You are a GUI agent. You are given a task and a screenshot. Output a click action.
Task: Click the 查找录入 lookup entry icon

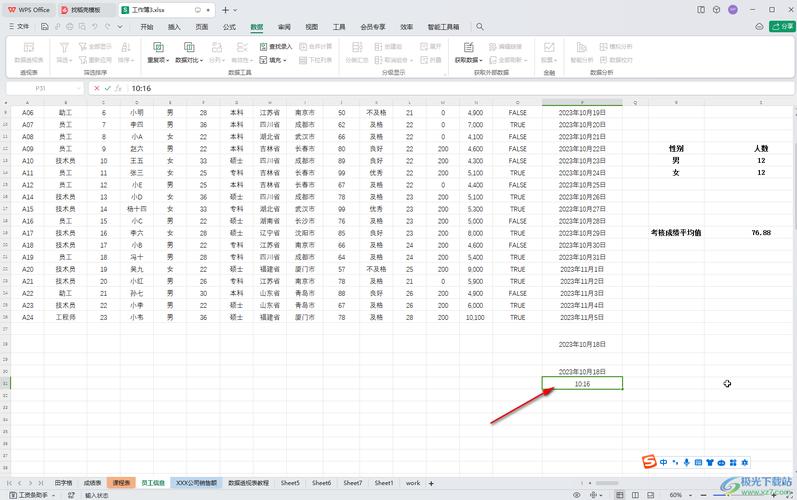[277, 46]
